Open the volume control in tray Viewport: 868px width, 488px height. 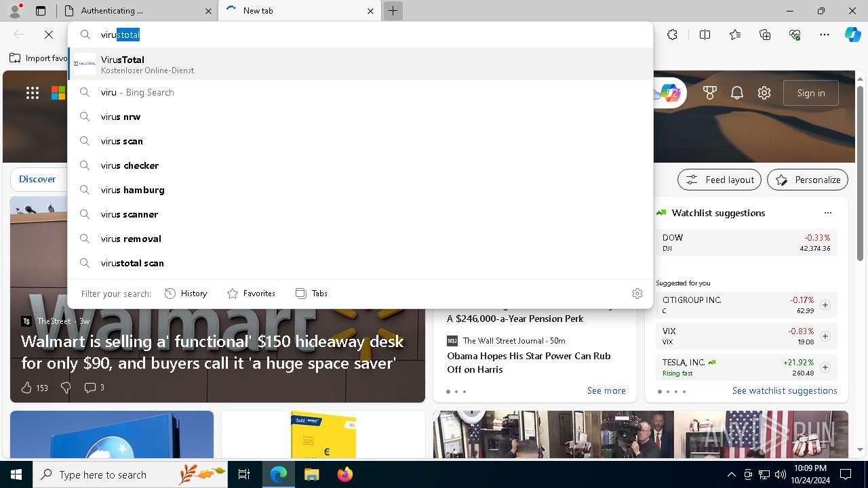click(781, 474)
